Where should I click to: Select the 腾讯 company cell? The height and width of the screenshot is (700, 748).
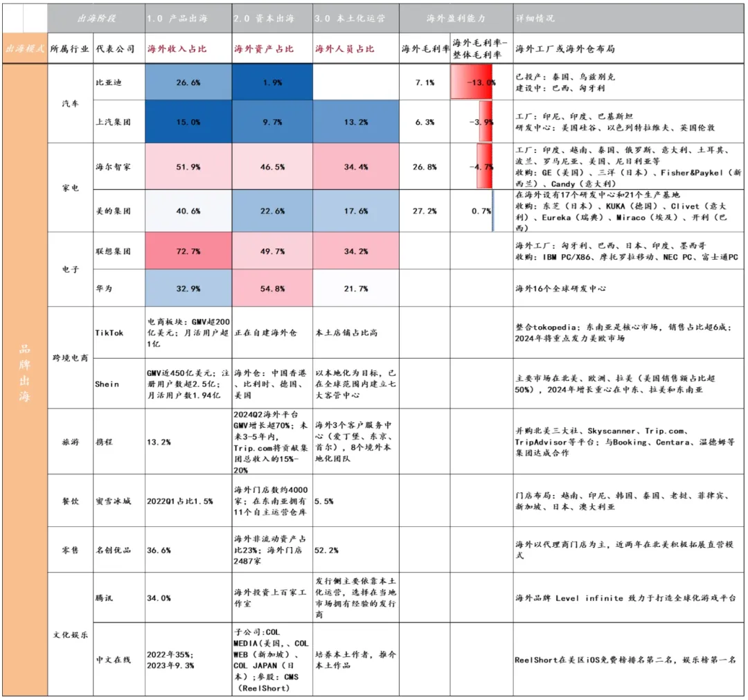pyautogui.click(x=119, y=598)
